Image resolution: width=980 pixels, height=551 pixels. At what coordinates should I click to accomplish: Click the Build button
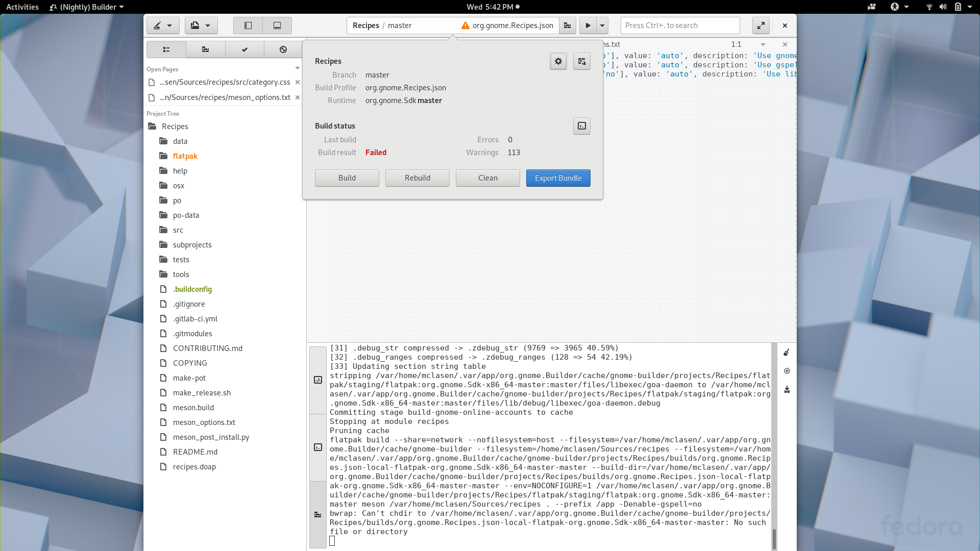[347, 178]
